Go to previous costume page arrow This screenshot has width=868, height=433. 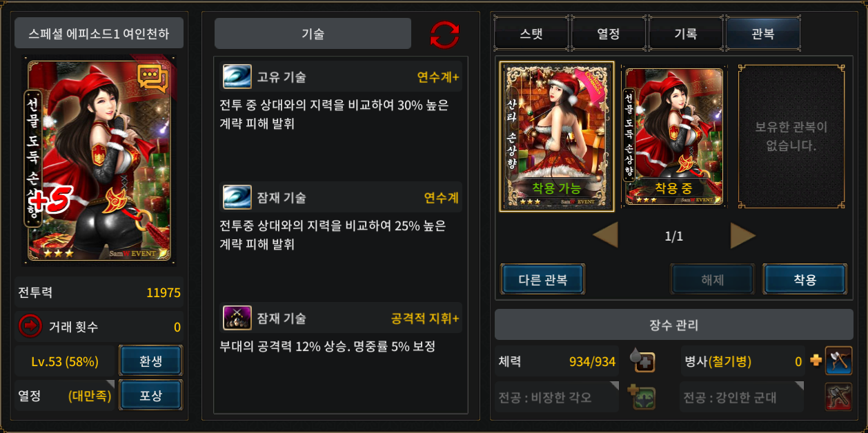pyautogui.click(x=605, y=236)
